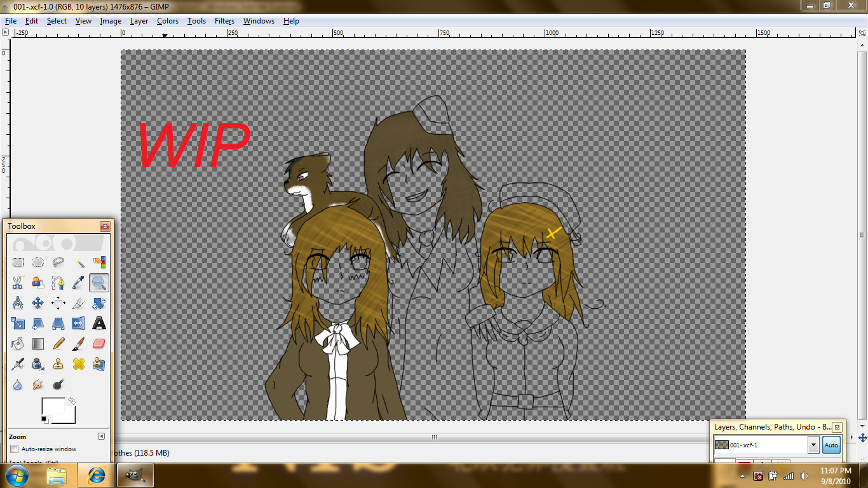Screen dimensions: 868x488
Task: Select the Ink tool
Action: pyautogui.click(x=38, y=363)
